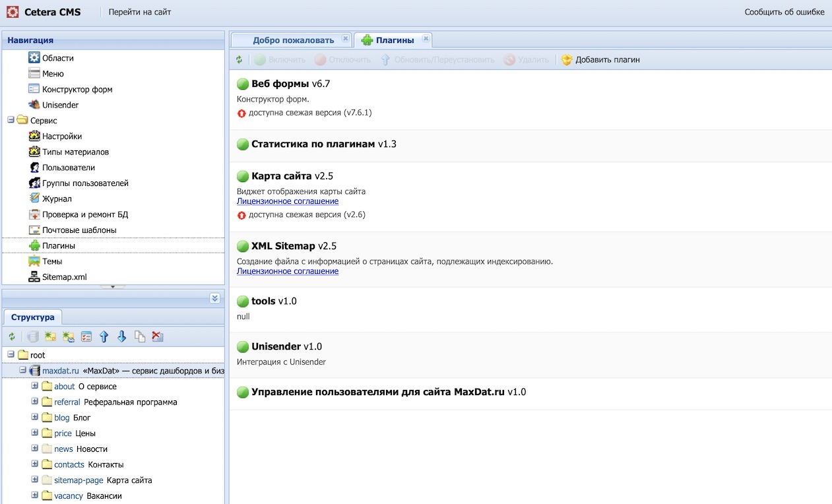Image resolution: width=832 pixels, height=504 pixels.
Task: Click Сообщить об ошибке
Action: (x=784, y=12)
